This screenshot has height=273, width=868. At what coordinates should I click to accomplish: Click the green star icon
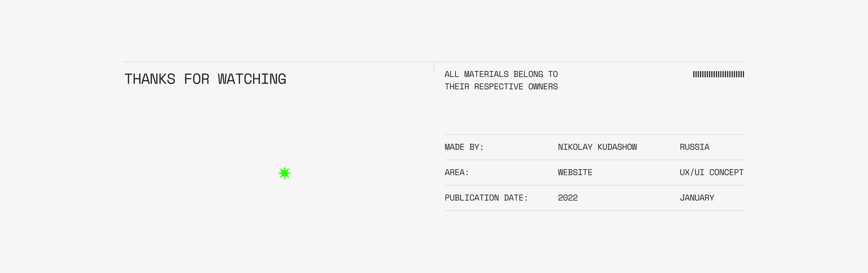tap(285, 173)
